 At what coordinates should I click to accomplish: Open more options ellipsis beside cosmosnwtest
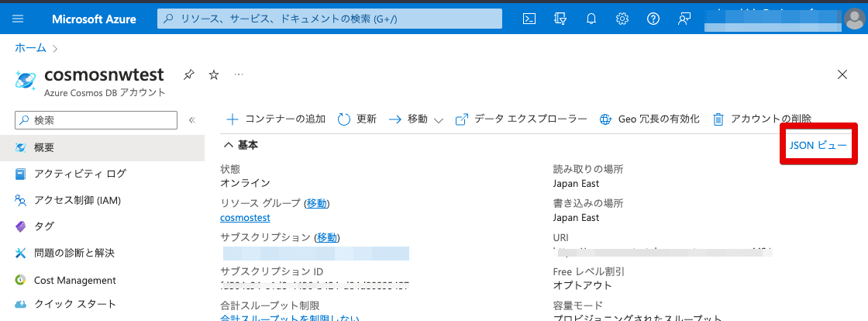coord(239,74)
